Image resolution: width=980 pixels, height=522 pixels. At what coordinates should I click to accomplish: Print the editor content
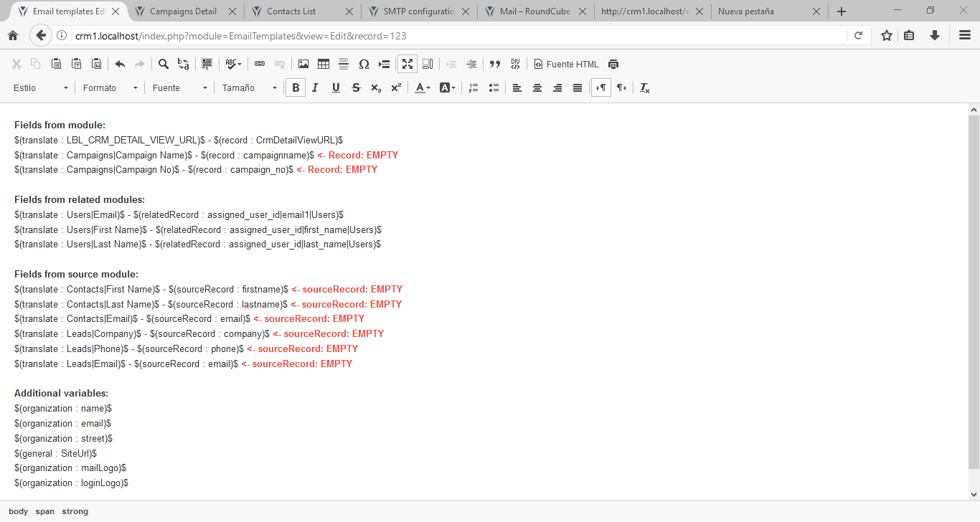pos(613,64)
